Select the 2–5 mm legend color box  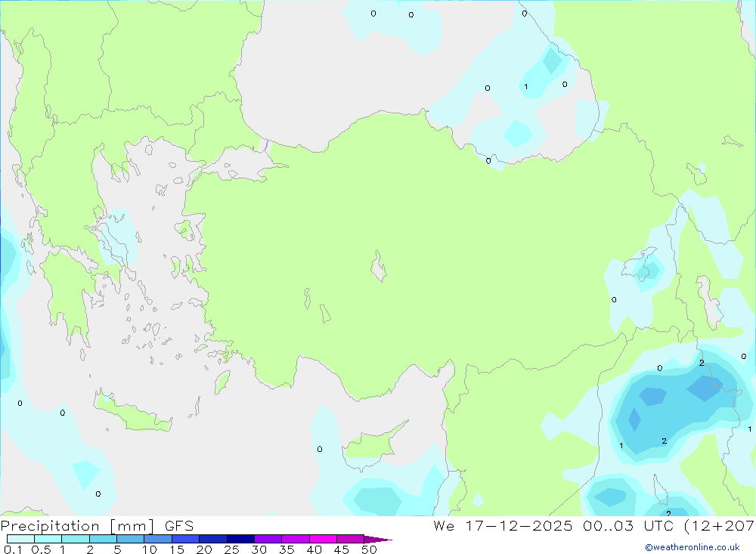point(103,539)
